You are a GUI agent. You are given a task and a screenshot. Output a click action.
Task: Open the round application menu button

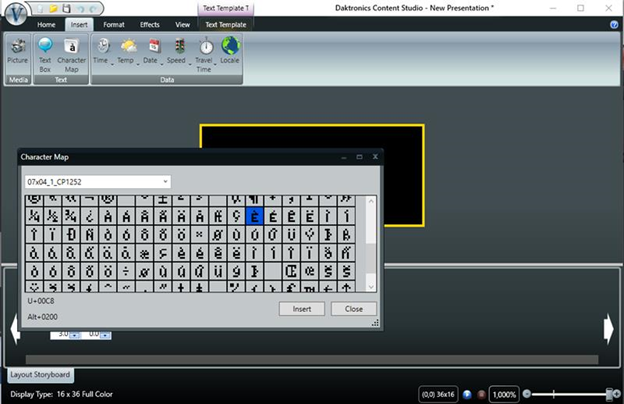tap(16, 14)
